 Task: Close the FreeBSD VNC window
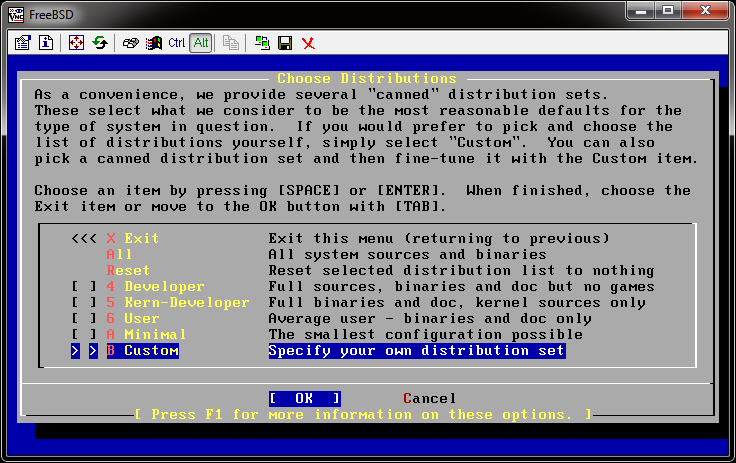click(x=705, y=11)
